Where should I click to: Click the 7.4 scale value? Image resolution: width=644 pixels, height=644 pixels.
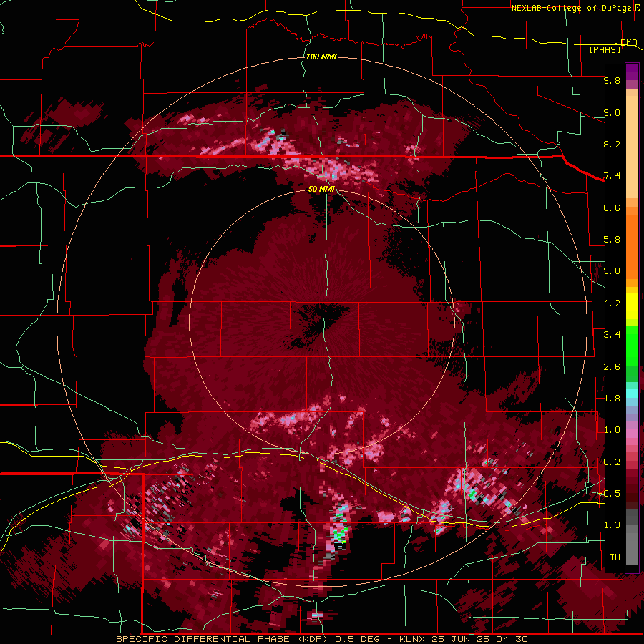click(x=612, y=176)
